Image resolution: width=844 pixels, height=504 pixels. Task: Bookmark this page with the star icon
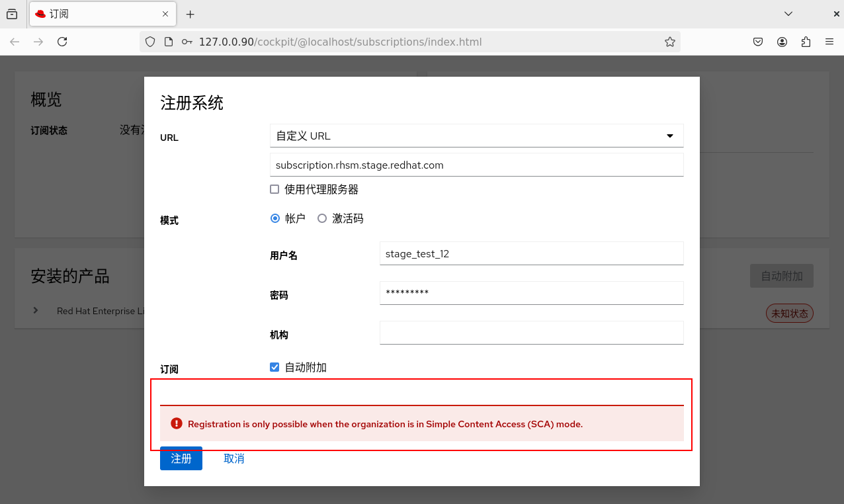[670, 42]
